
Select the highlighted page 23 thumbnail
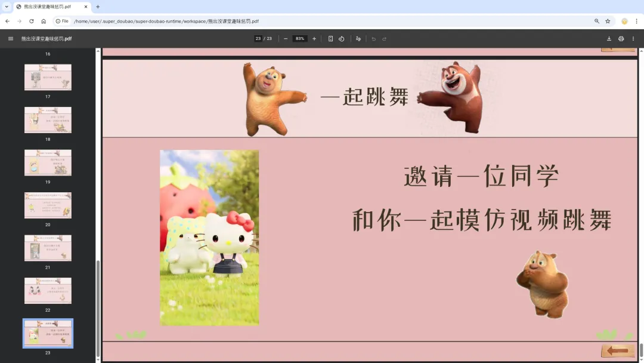coord(48,333)
